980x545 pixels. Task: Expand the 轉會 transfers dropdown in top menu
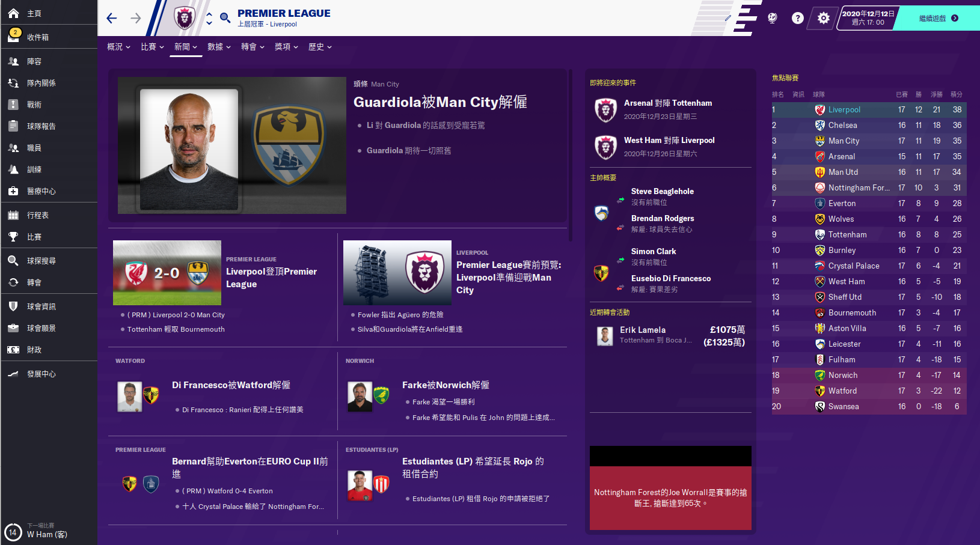click(x=253, y=47)
